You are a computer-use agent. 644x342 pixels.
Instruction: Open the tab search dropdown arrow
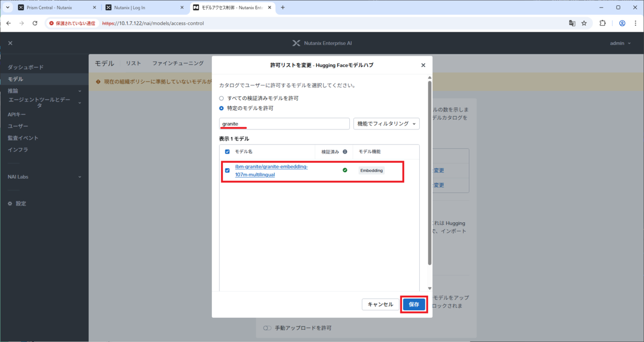click(8, 8)
